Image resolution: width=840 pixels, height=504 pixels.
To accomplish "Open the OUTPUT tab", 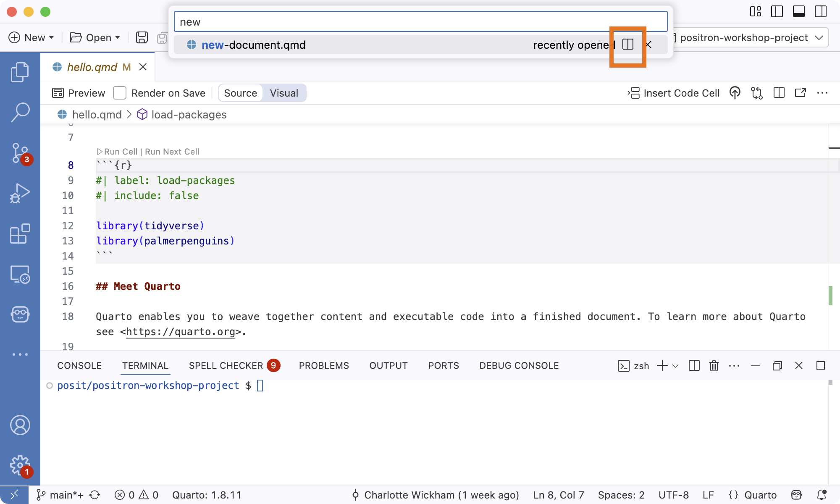I will [x=388, y=365].
